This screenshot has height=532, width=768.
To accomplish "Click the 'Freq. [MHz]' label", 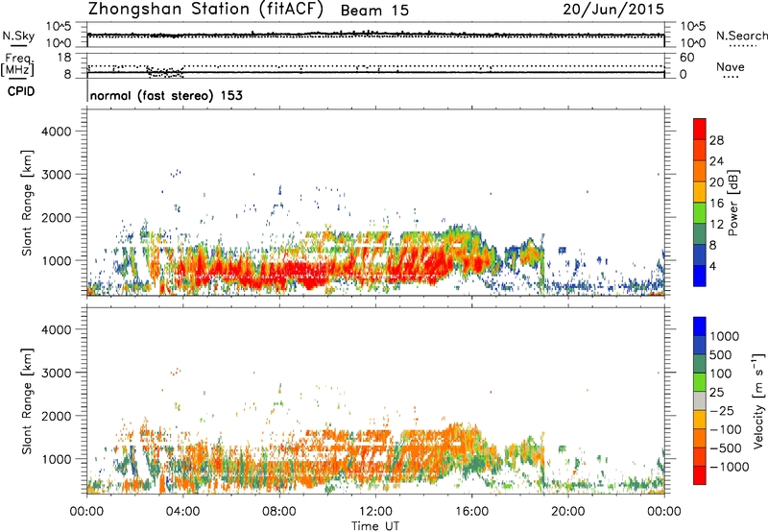I will pos(18,64).
